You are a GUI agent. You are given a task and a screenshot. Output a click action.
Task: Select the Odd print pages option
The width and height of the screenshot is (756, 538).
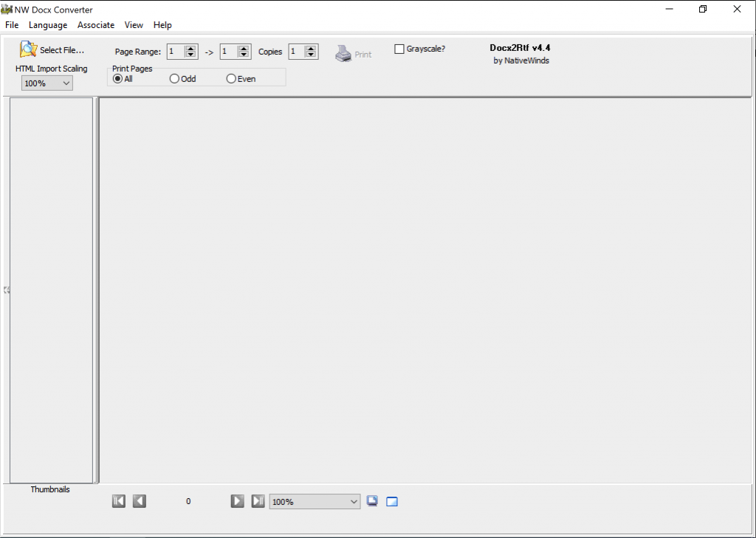tap(175, 79)
